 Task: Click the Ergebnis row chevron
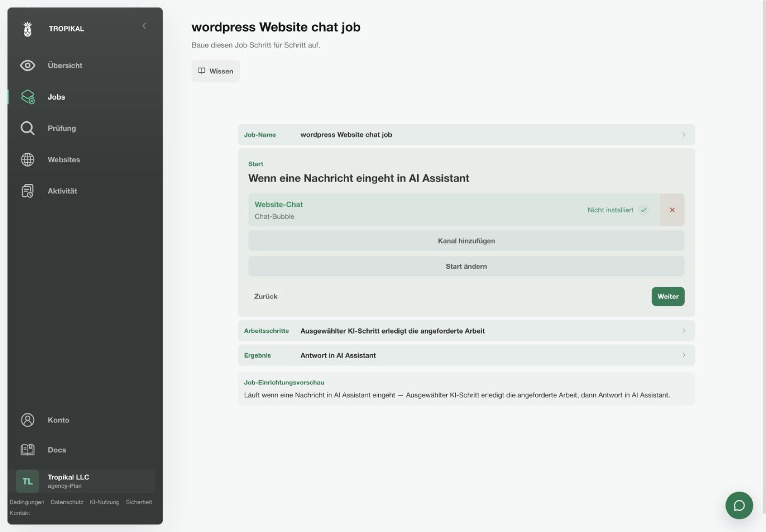684,355
